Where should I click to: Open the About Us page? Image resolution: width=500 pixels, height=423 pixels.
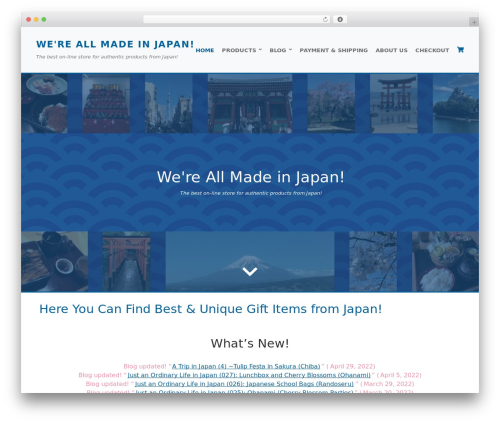pyautogui.click(x=391, y=50)
